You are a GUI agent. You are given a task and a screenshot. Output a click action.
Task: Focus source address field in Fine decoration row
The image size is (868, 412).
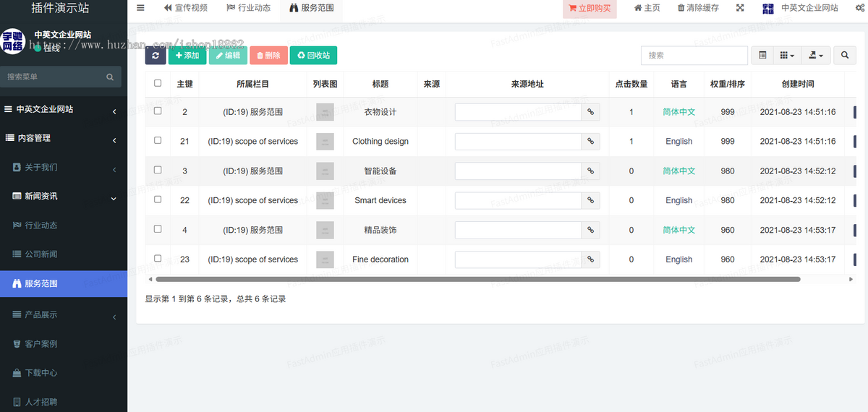518,259
